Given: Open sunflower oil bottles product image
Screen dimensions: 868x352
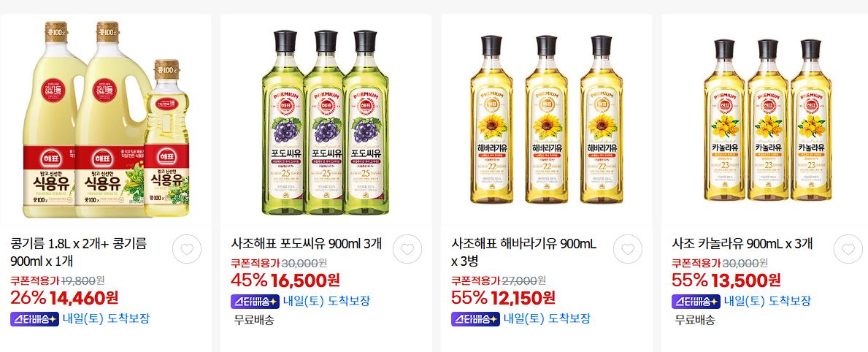Looking at the screenshot, I should pyautogui.click(x=546, y=120).
